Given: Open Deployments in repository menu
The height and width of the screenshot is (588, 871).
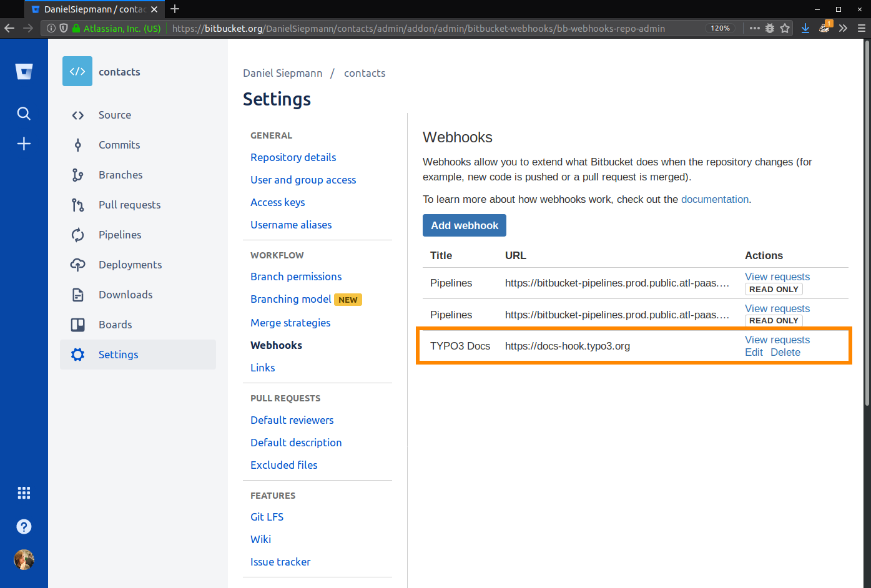Looking at the screenshot, I should (x=130, y=265).
